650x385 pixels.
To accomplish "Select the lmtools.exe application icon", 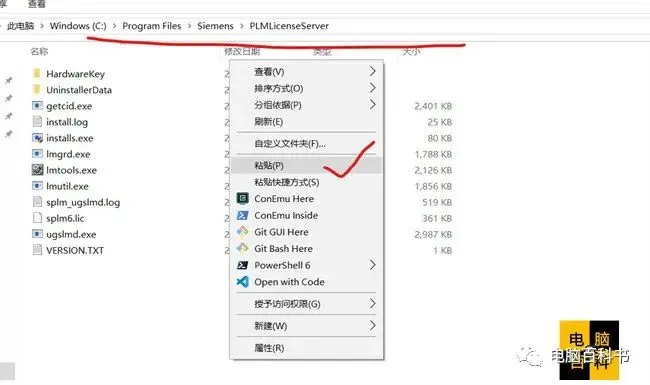I will click(x=37, y=169).
